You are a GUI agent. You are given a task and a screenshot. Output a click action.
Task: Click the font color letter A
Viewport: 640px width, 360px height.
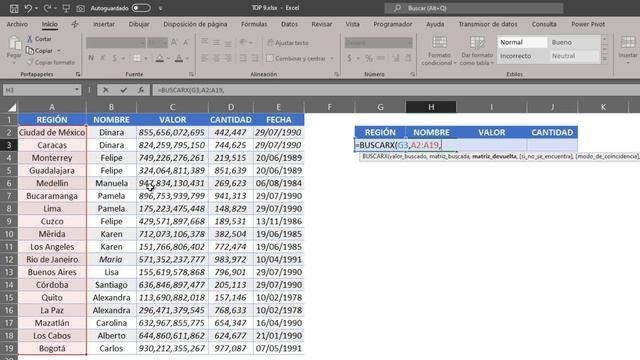click(179, 58)
